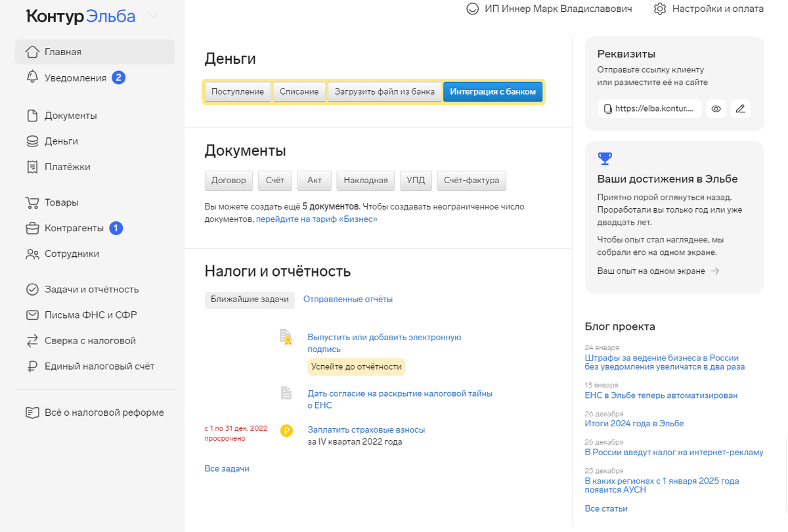Click the Единый налоговый счёт ruble icon
This screenshot has width=788, height=532.
(32, 365)
